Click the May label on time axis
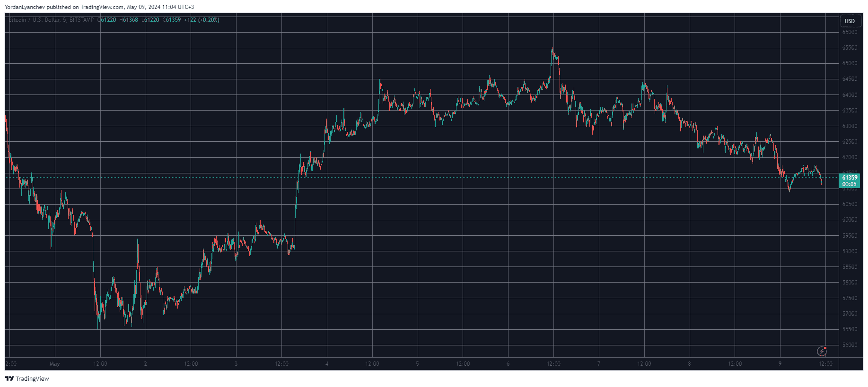868x387 pixels. coord(55,364)
